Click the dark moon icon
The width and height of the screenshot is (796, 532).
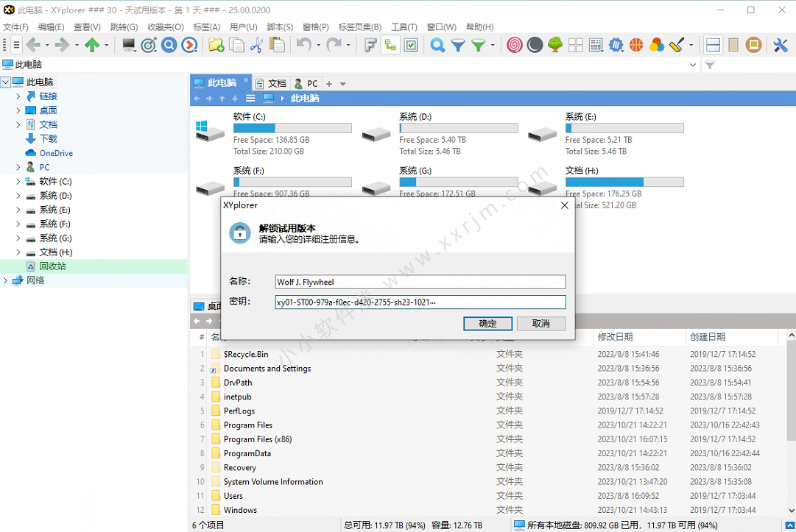coord(535,45)
